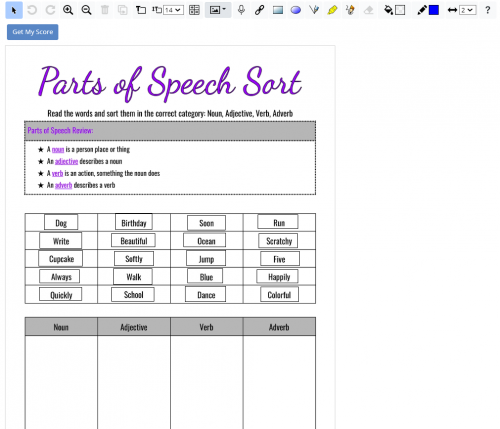Select the arrow pointer tool
Viewport: 500px width, 429px height.
pyautogui.click(x=14, y=10)
